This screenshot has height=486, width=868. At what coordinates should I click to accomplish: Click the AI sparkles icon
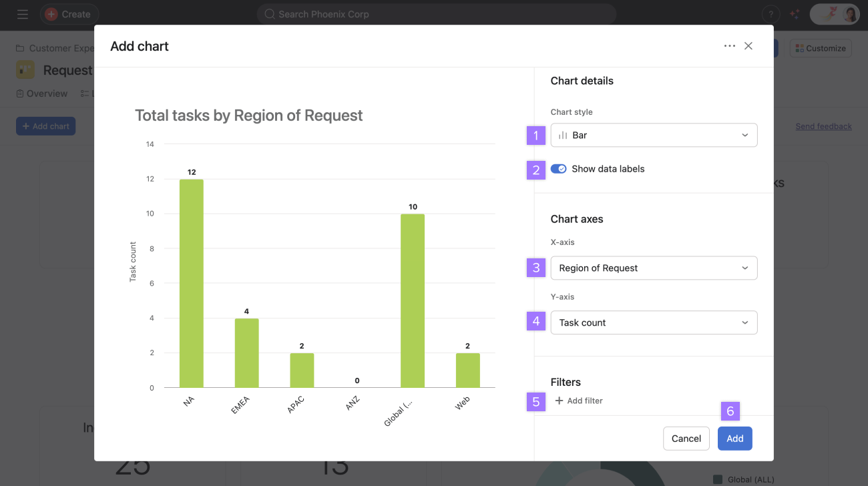(x=795, y=13)
